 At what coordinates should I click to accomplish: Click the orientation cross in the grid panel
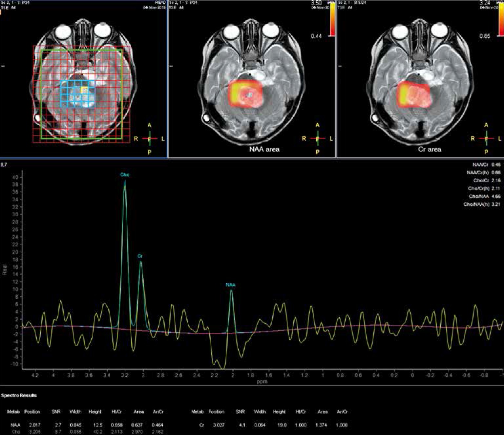coord(150,139)
